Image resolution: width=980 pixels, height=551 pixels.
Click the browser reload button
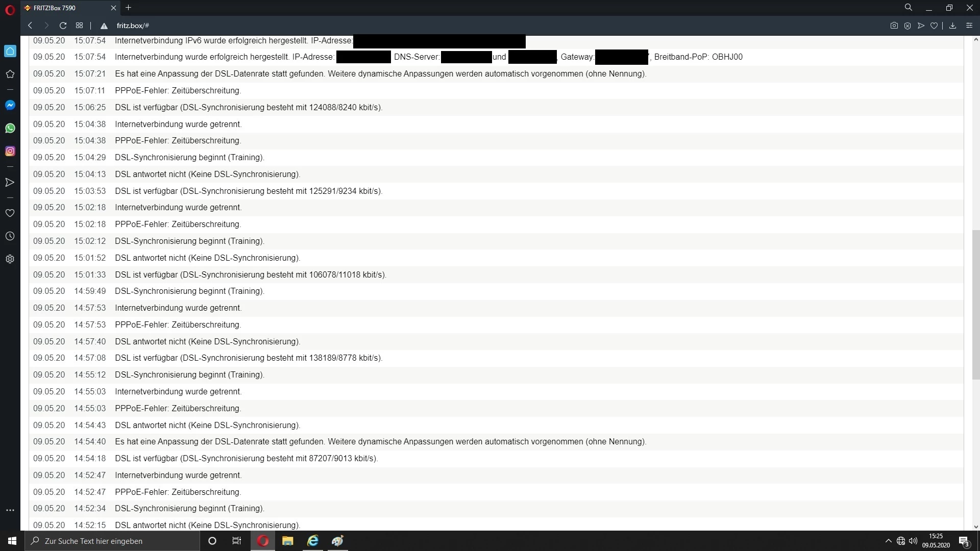(63, 26)
